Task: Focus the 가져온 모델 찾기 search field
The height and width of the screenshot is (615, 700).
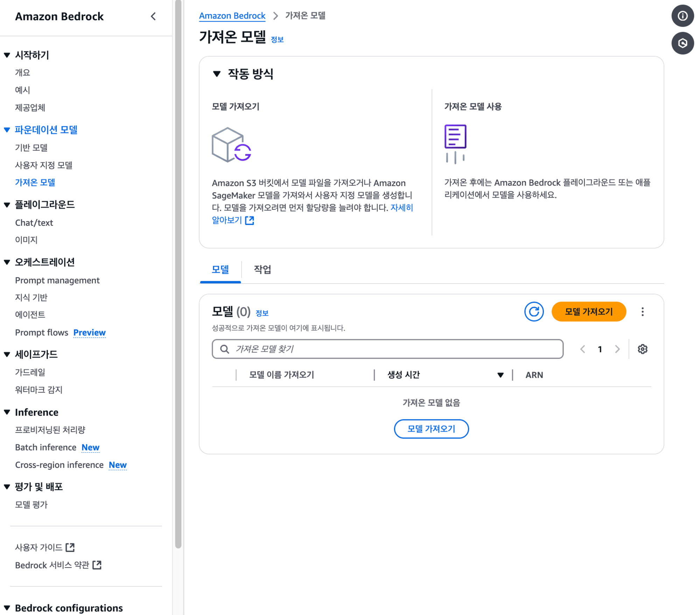Action: click(x=387, y=349)
